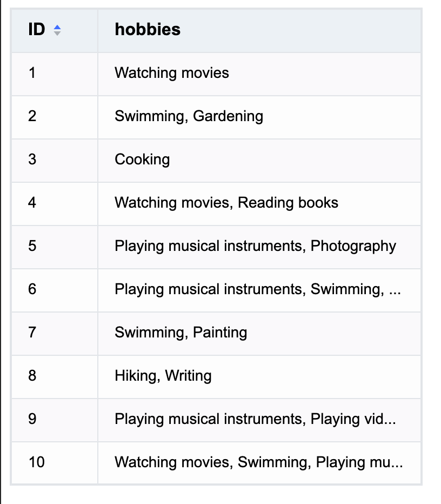Select the Hiking, Writing cell
This screenshot has height=504, width=441.
click(259, 377)
